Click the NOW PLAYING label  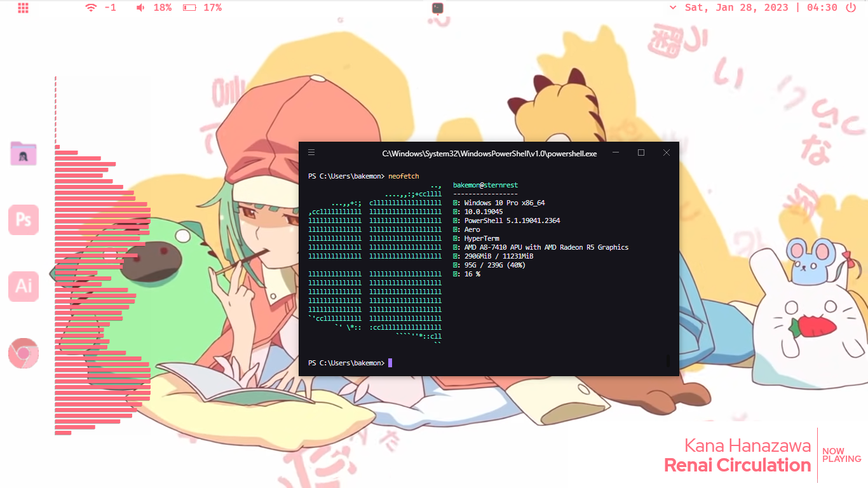tap(842, 455)
